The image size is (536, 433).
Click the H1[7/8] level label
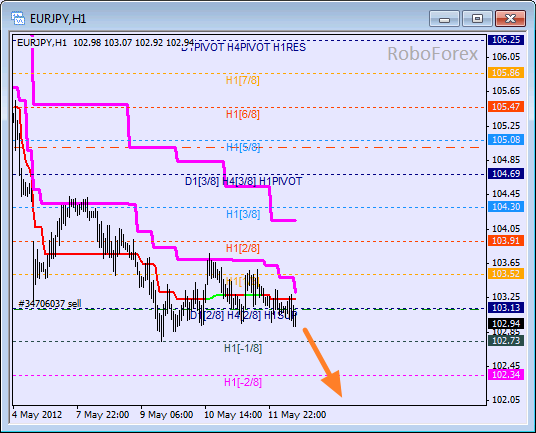tap(243, 80)
